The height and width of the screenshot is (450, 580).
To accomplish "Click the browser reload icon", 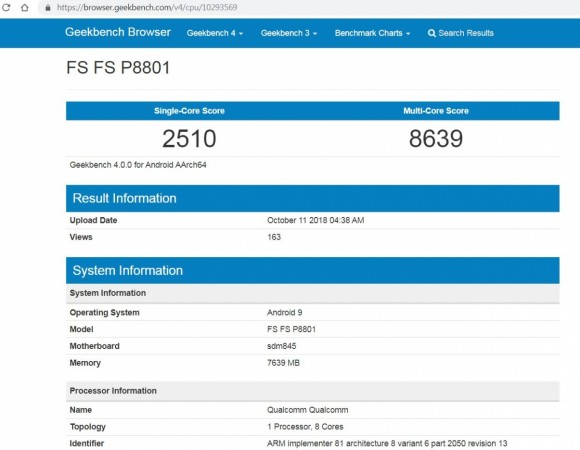I will pyautogui.click(x=6, y=7).
